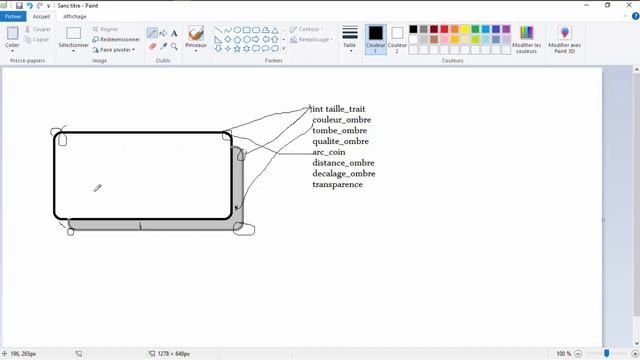
Task: Collapse the ribbon with the chevron
Action: point(626,16)
